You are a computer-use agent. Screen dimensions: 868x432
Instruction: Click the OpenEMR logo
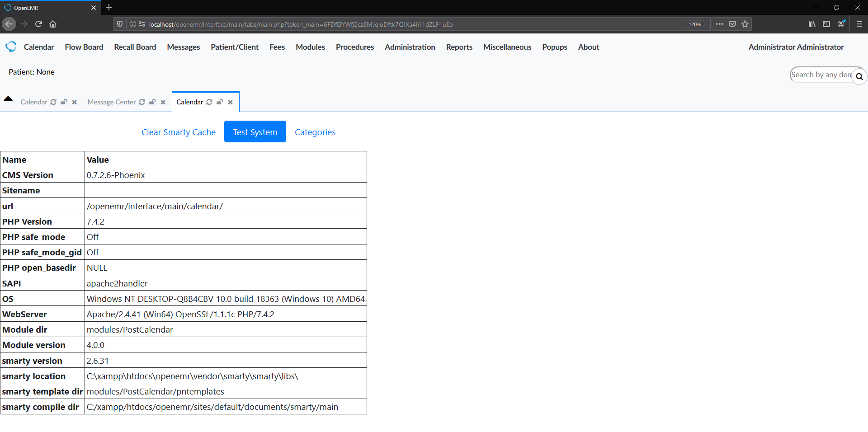(x=11, y=47)
